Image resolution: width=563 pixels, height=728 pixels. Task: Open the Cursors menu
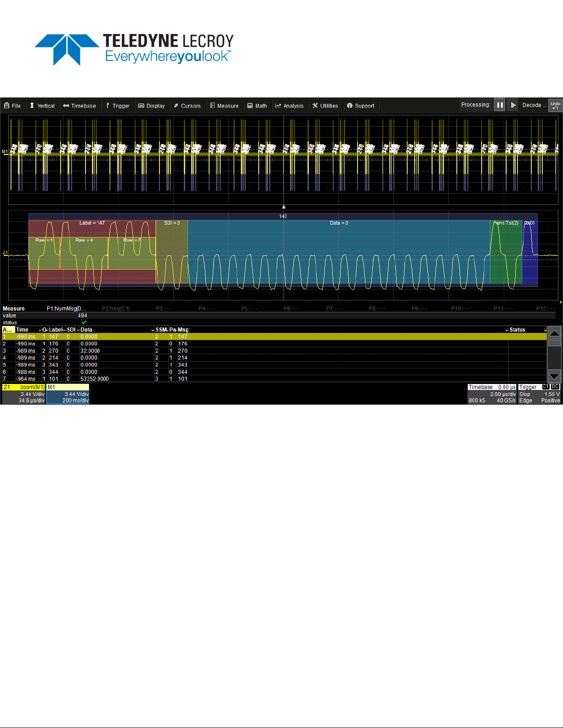(187, 106)
